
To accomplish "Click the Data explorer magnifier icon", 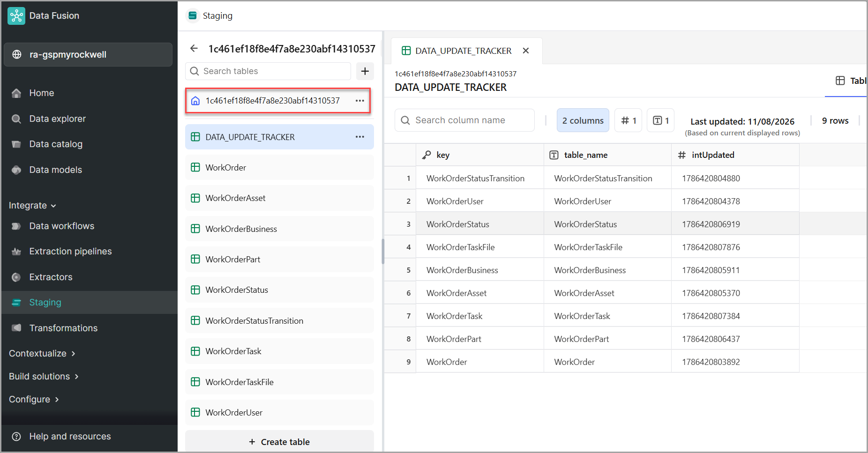I will pyautogui.click(x=16, y=119).
